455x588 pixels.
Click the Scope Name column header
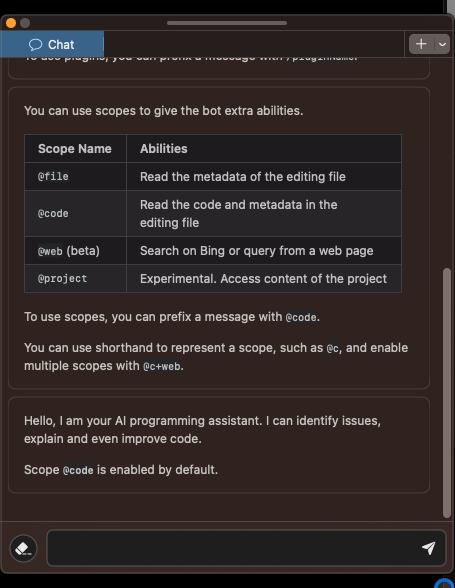point(75,148)
